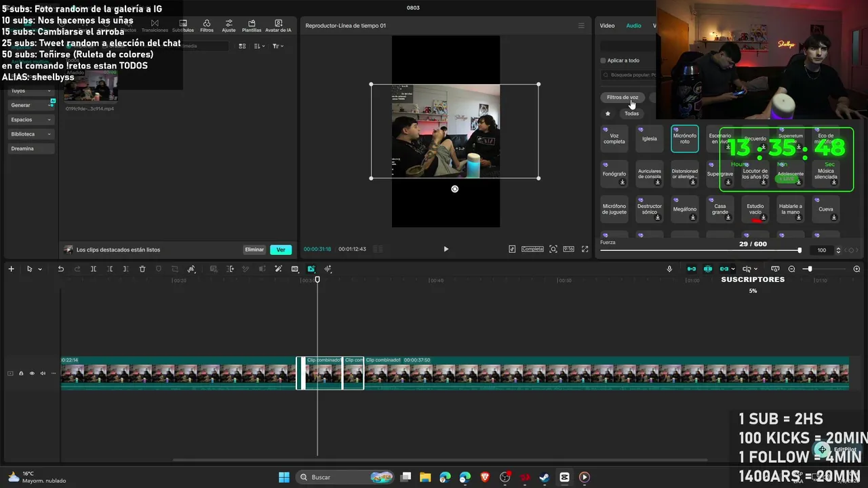Open the media sort order dropdown
This screenshot has height=488, width=868.
point(259,46)
